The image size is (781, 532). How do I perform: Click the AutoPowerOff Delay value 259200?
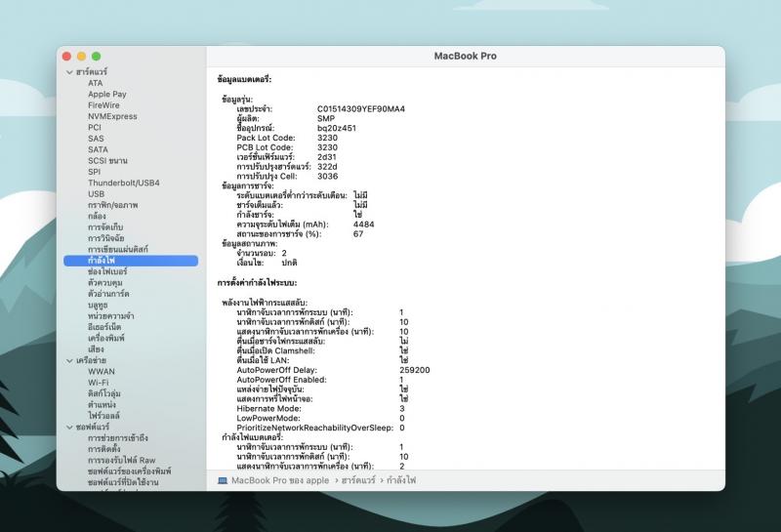414,370
